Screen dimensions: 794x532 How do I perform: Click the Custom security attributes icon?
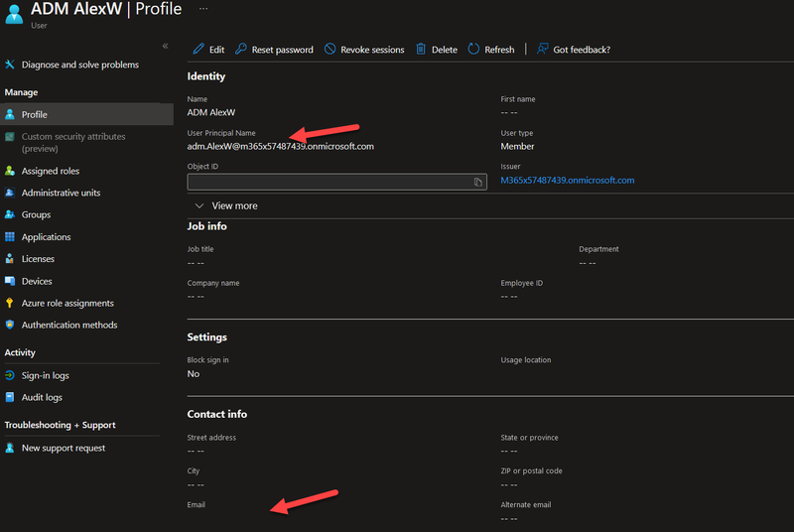(10, 137)
